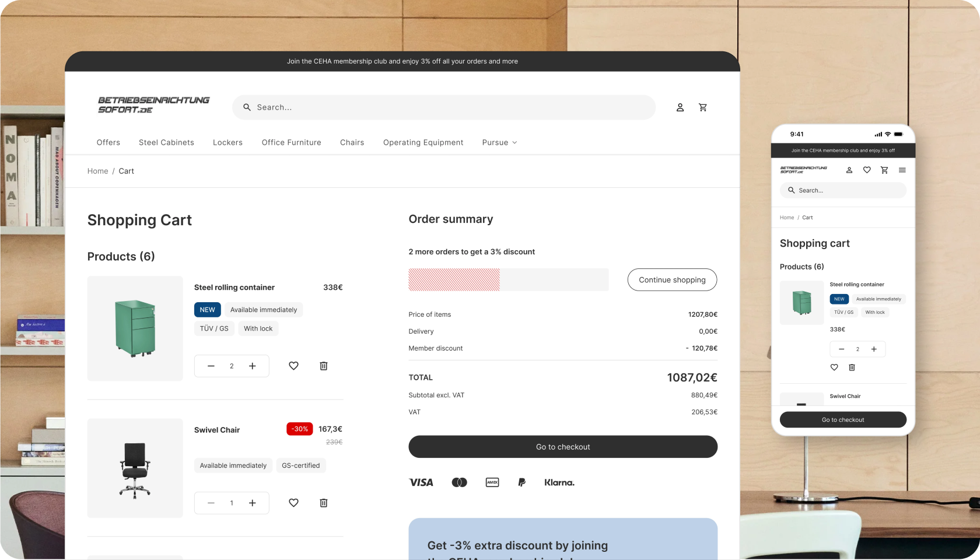Focus the mobile preview Search field
The height and width of the screenshot is (560, 980).
pyautogui.click(x=843, y=190)
